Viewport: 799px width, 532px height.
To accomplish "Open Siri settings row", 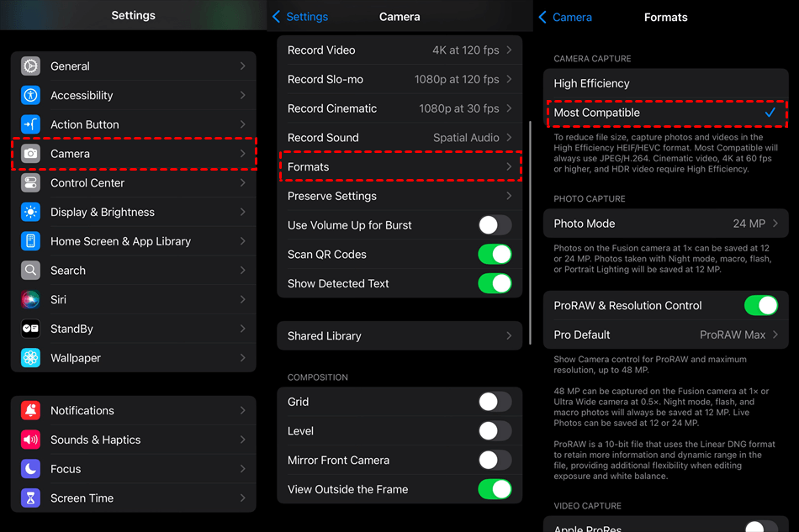I will coord(134,299).
